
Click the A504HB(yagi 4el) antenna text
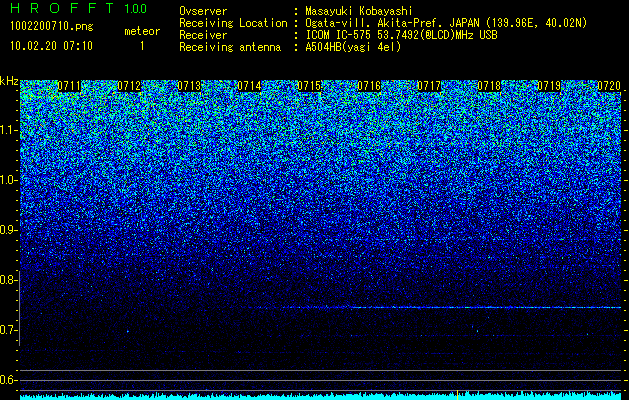coord(353,47)
